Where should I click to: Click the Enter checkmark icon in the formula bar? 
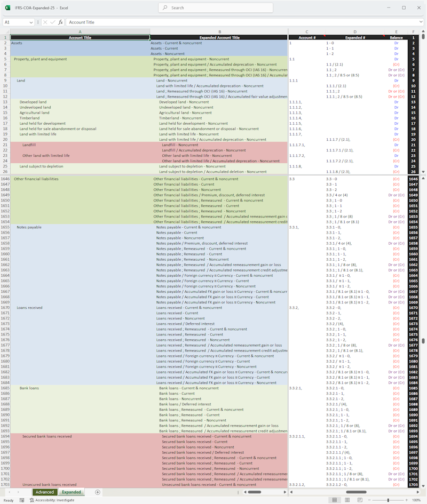53,22
